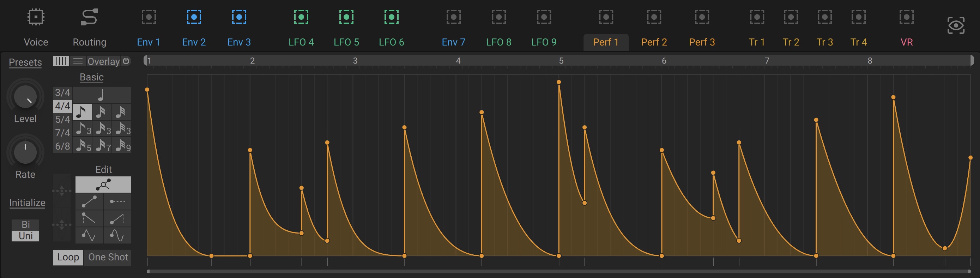Select the triangle wave draw tool
This screenshot has height=278, width=980.
89,235
